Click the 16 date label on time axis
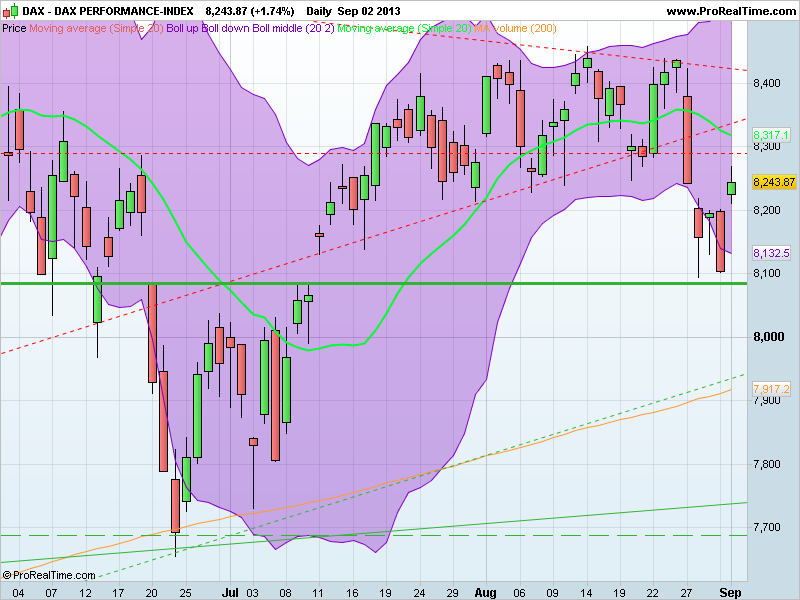 pyautogui.click(x=352, y=593)
